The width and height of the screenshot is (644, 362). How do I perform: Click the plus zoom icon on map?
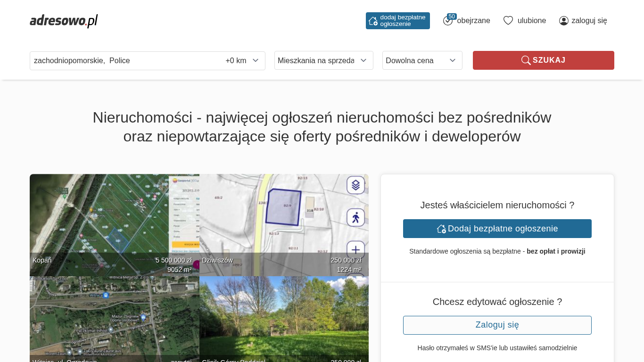355,249
